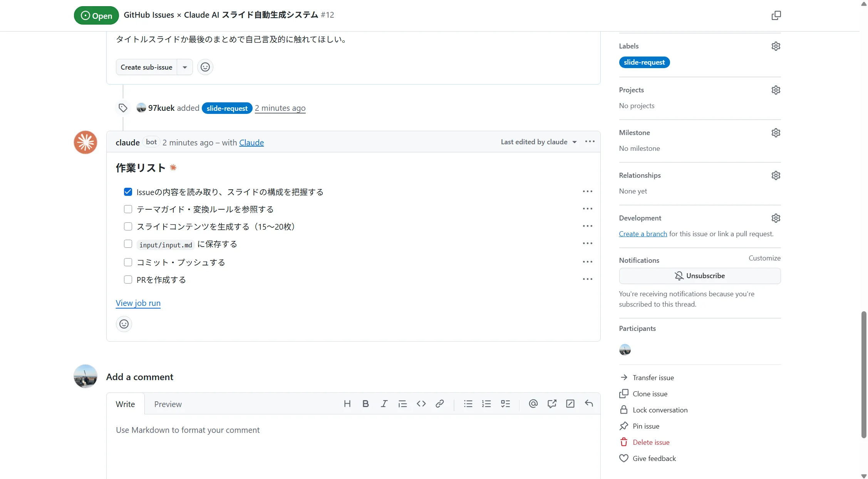Add a cross-reference to an issue
This screenshot has width=868, height=479.
(x=552, y=404)
